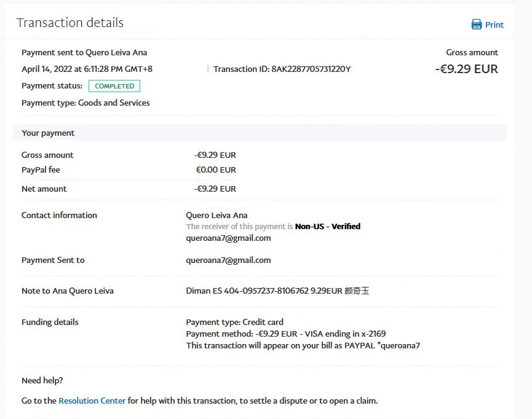Click the PAYPAL *queroana7 billing descriptor line
Viewport: 532px width, 419px height.
point(303,345)
